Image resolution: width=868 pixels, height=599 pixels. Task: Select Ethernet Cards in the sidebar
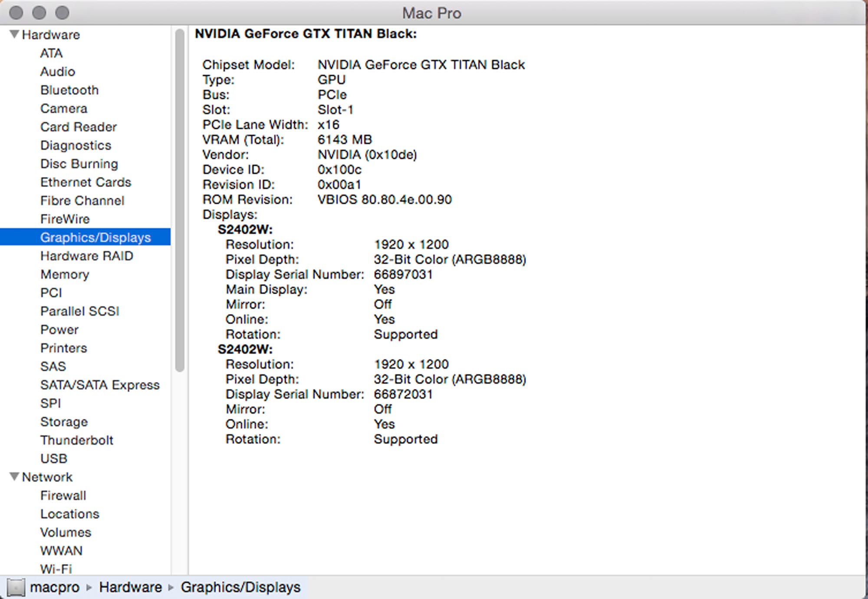[85, 182]
